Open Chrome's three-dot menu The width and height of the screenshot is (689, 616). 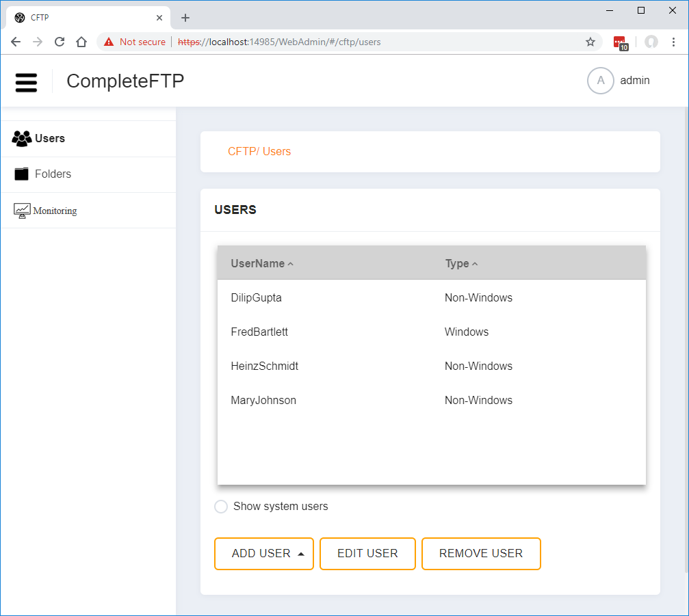click(x=674, y=42)
